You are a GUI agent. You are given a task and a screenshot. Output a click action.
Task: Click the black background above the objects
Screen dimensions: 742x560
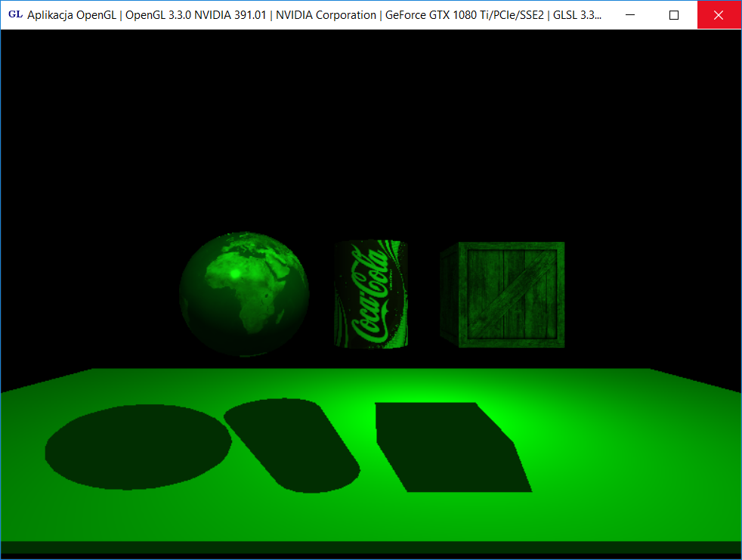point(370,136)
